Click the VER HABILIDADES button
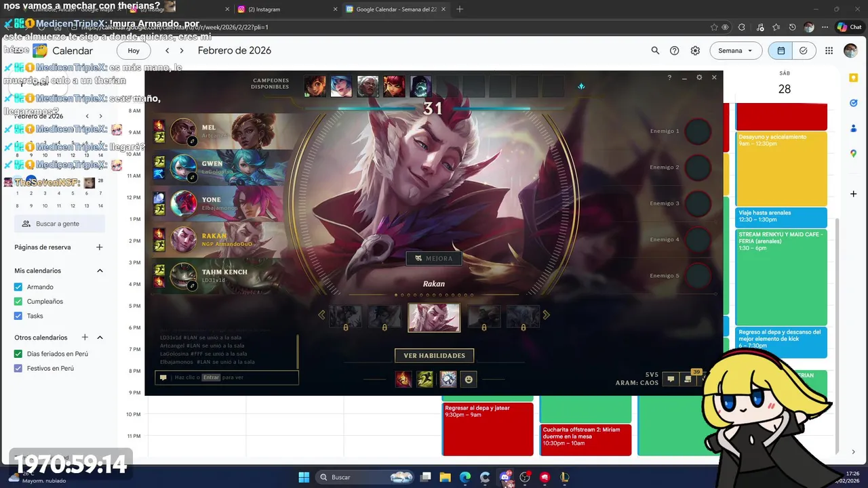868x488 pixels. (434, 355)
